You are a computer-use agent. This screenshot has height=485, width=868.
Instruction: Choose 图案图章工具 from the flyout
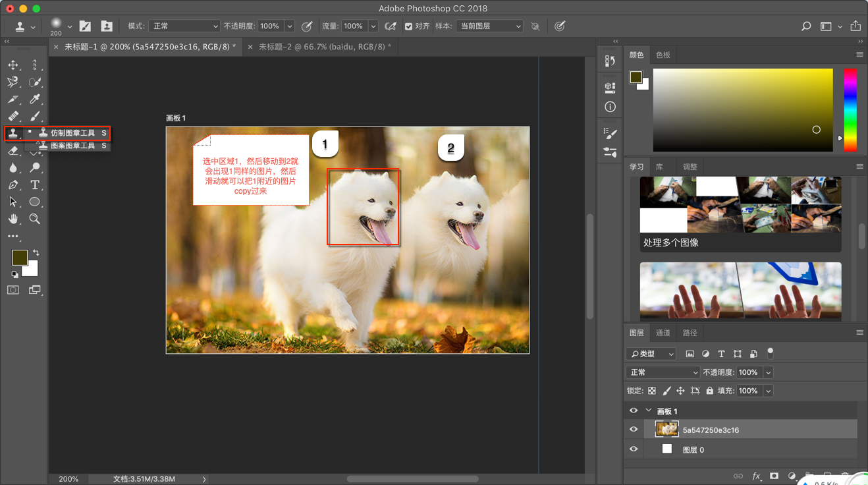click(72, 146)
